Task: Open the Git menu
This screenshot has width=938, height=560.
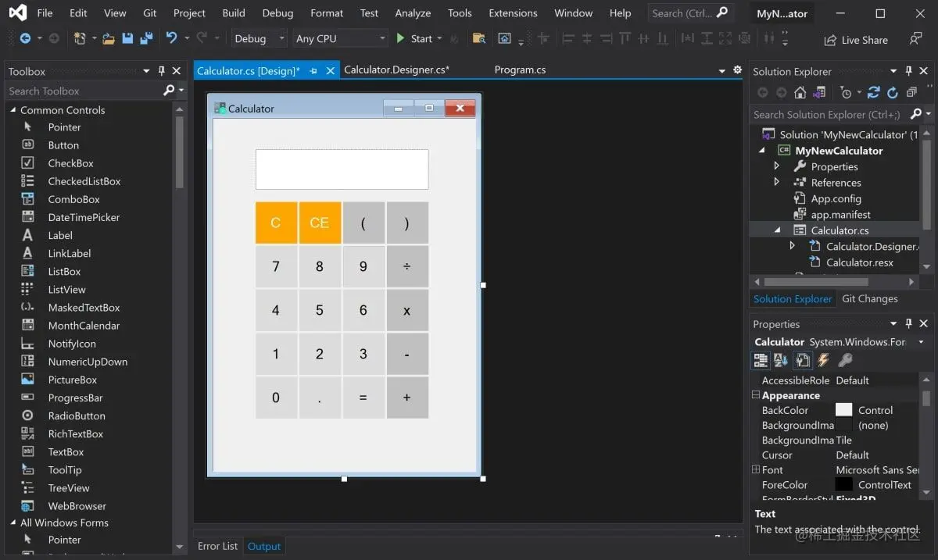Action: point(149,12)
